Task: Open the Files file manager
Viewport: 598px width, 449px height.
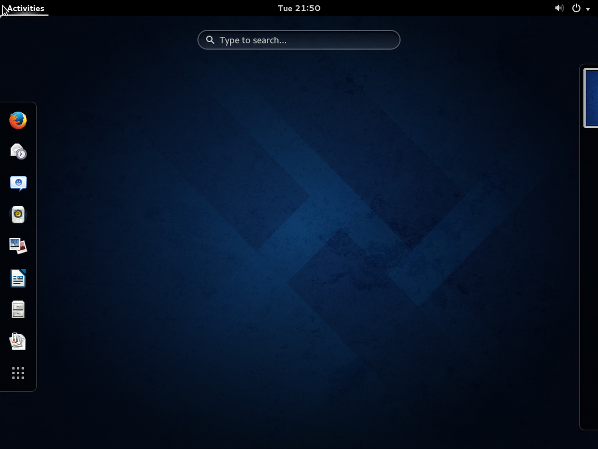Action: point(18,309)
